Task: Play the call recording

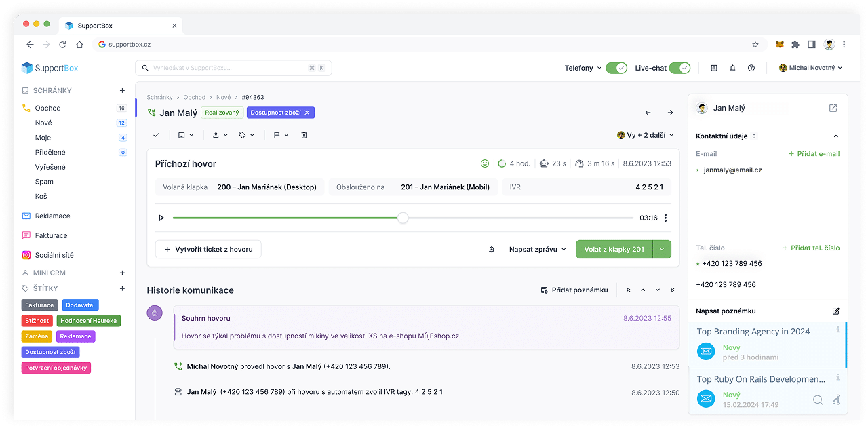Action: [161, 218]
